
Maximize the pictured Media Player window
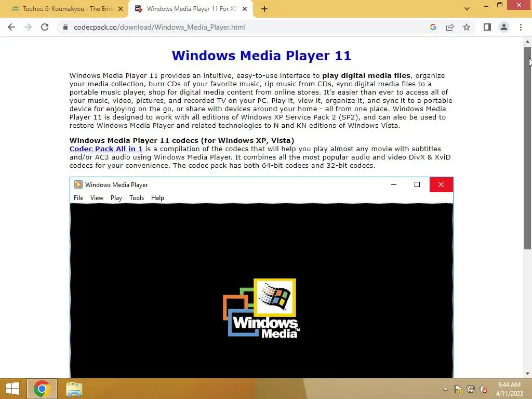pos(417,184)
